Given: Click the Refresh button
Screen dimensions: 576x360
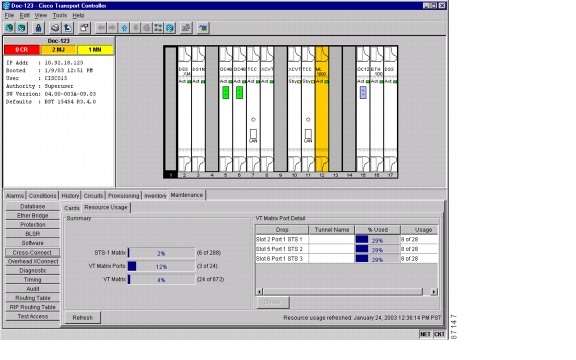Looking at the screenshot, I should 83,317.
